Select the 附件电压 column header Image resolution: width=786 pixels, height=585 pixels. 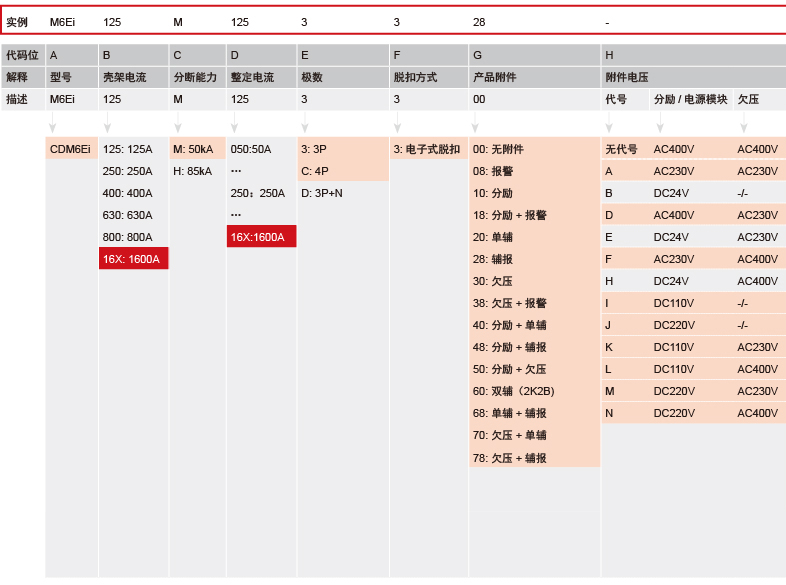coord(626,77)
